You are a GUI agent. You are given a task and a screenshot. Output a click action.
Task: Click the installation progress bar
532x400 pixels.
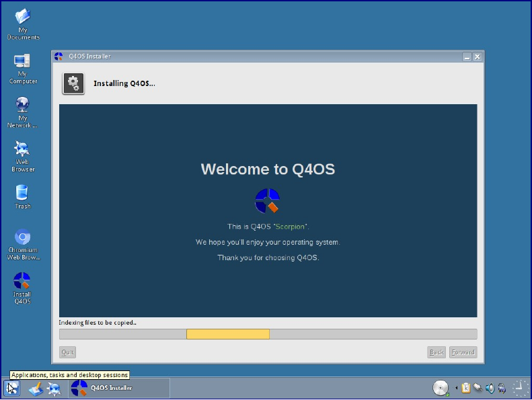(x=268, y=334)
